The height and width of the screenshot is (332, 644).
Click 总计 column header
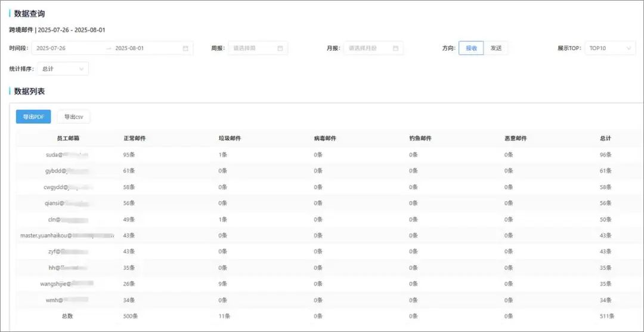[x=605, y=139]
